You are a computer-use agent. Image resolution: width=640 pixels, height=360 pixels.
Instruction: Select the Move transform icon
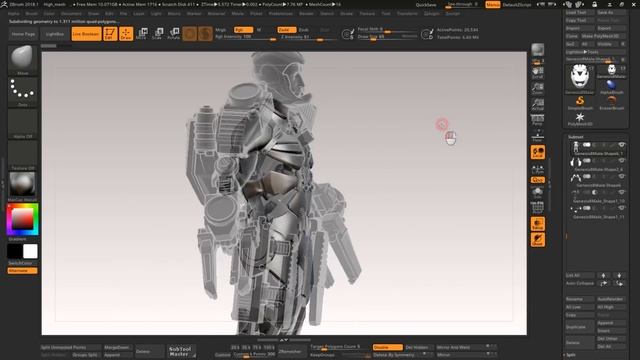click(142, 34)
